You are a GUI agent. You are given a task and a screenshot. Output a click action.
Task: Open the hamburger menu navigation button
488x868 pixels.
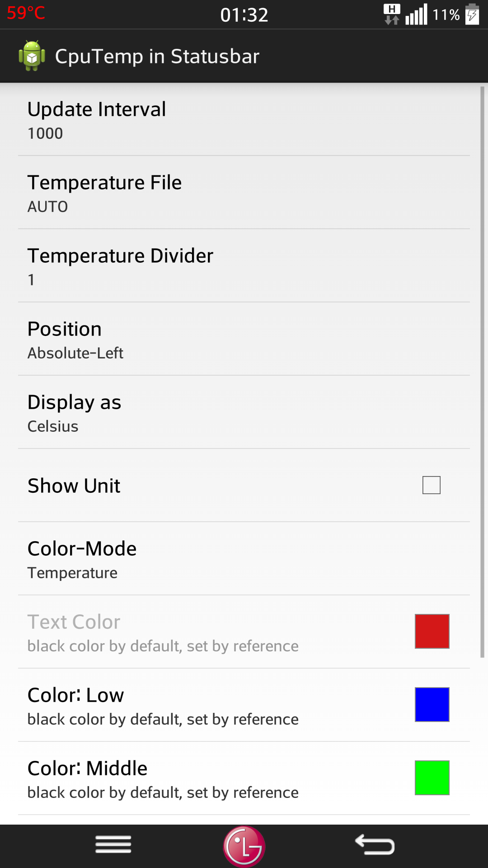113,844
